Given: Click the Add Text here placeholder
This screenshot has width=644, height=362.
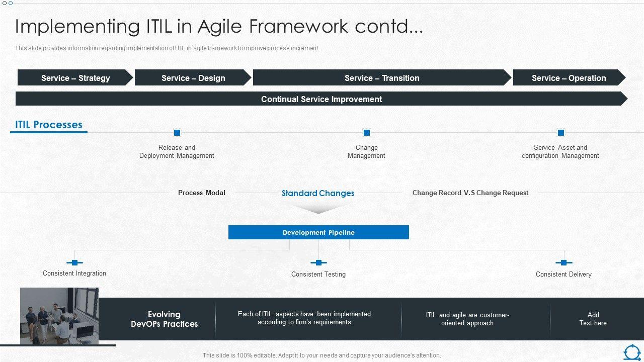Looking at the screenshot, I should [593, 319].
